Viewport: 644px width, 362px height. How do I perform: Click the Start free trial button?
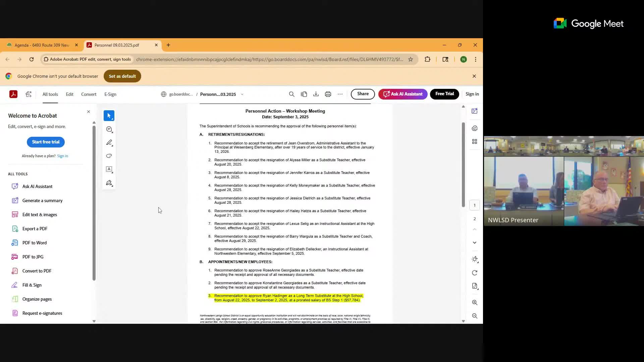pos(46,142)
